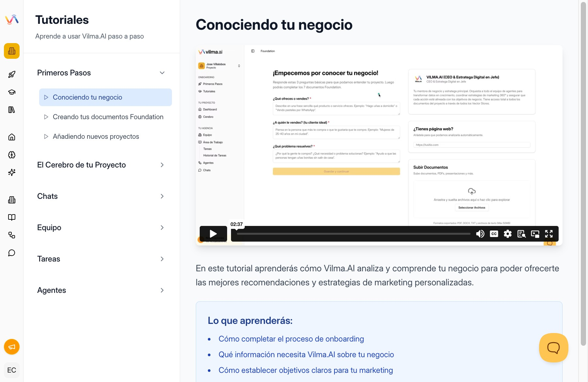Open the brain Cerebro icon

tap(12, 155)
